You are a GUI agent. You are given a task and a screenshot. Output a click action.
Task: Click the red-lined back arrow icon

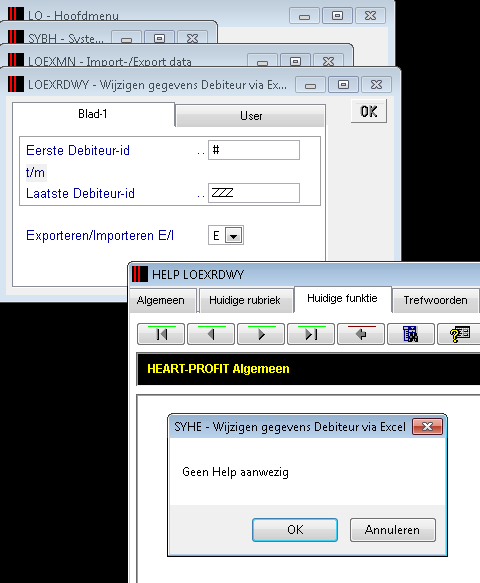click(361, 334)
